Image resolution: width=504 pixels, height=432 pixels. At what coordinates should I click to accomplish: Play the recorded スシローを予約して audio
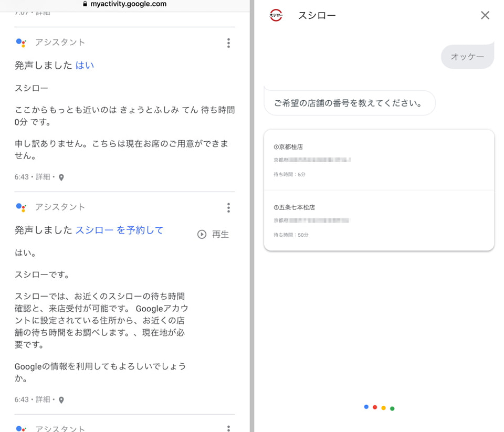pos(213,234)
